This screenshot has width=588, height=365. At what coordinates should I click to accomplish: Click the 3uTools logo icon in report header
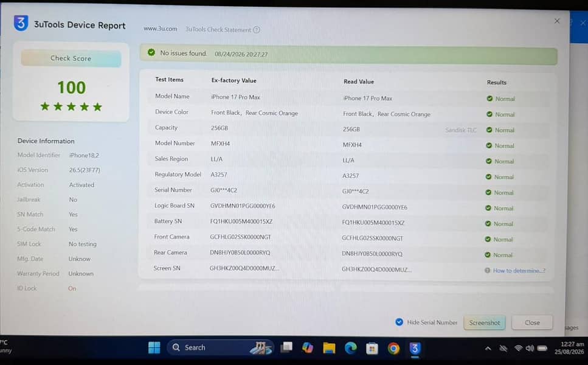tap(21, 23)
